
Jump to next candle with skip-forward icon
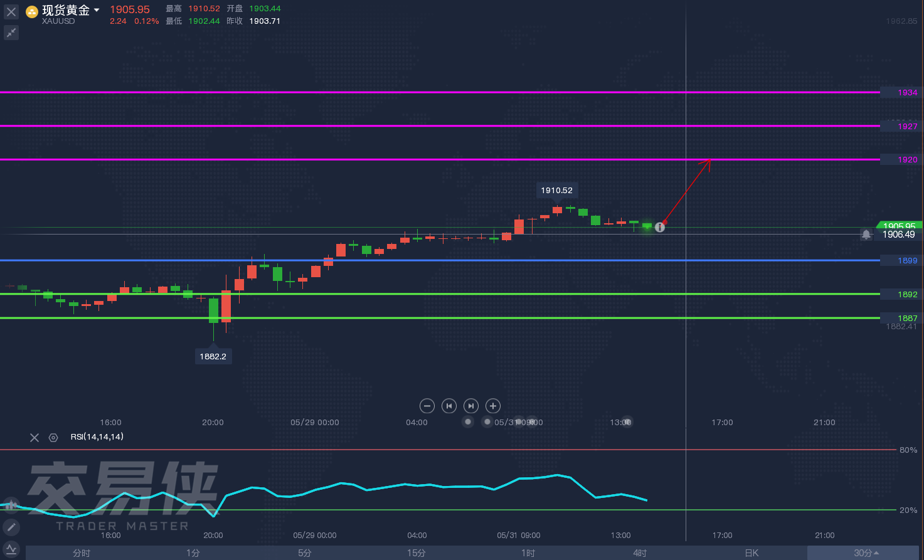[x=471, y=406]
